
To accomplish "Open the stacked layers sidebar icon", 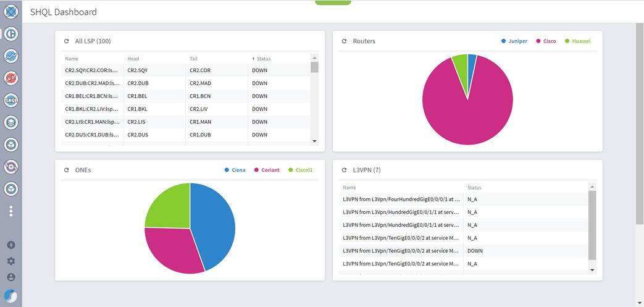I will click(11, 122).
